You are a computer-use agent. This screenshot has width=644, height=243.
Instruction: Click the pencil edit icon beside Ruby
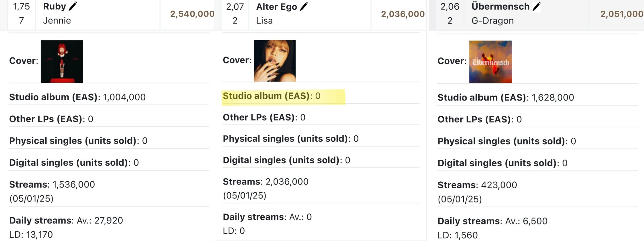[x=73, y=6]
